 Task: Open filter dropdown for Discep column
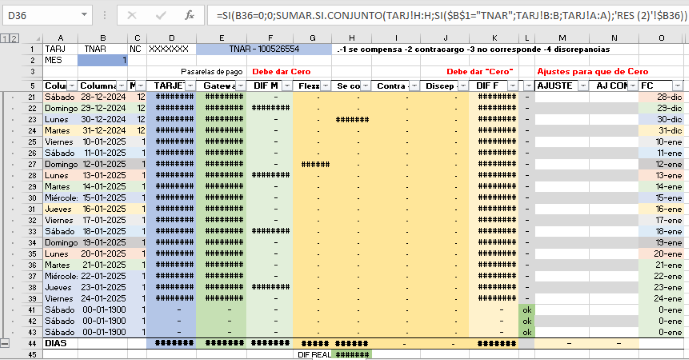point(464,86)
